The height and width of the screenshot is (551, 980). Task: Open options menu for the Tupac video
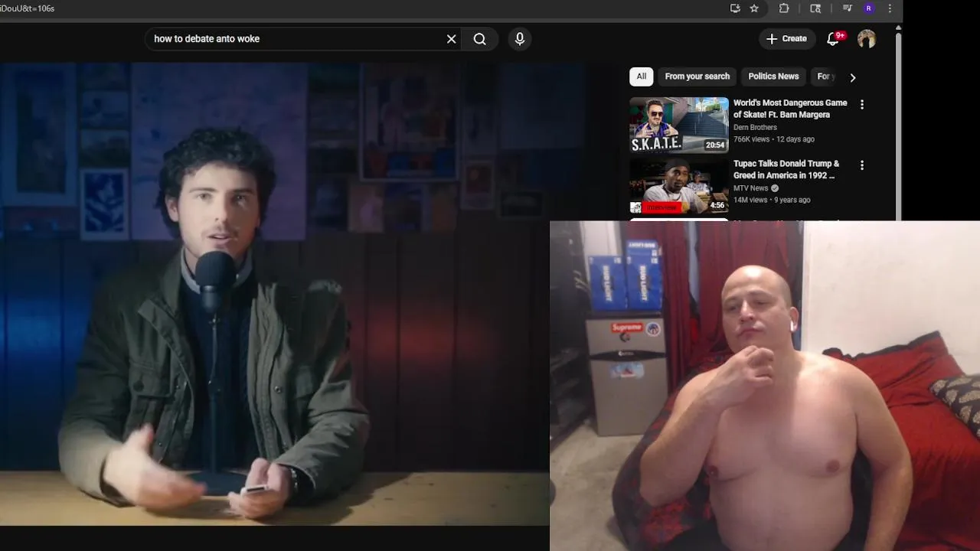point(862,165)
